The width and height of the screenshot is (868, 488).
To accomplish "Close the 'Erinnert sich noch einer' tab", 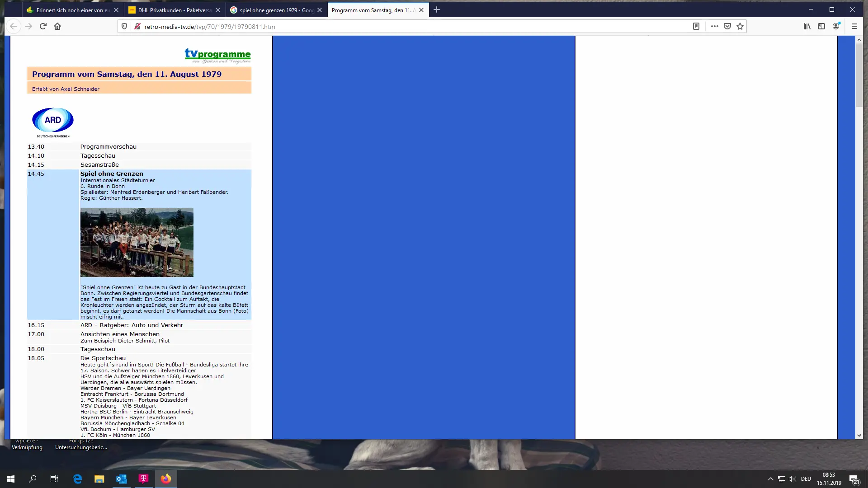I will 116,10.
